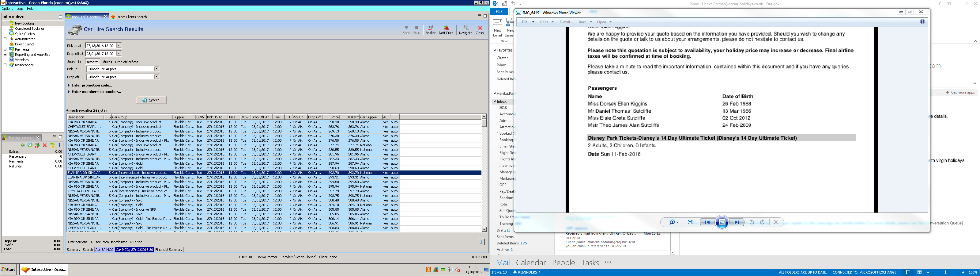Go to previous image in Photo Viewer
The width and height of the screenshot is (980, 276).
tap(707, 222)
